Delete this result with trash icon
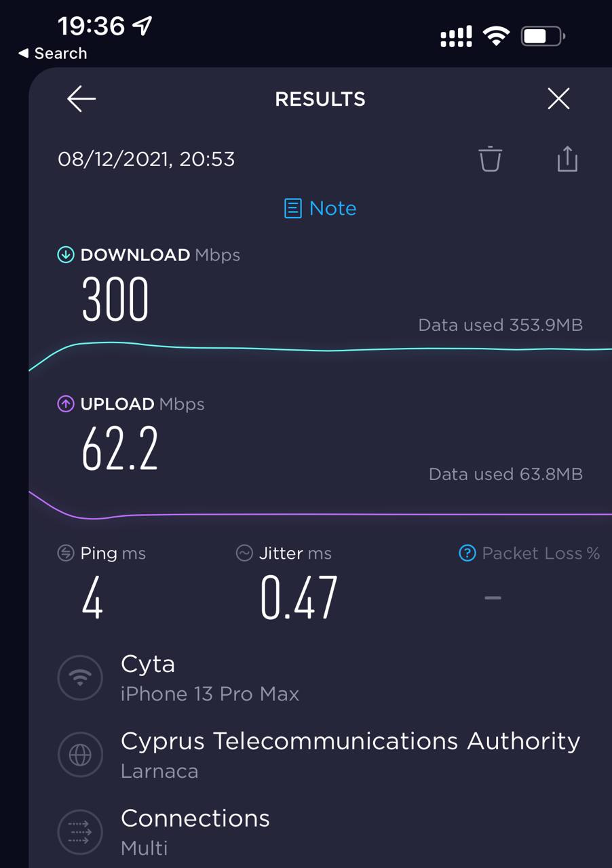The image size is (612, 868). click(490, 159)
